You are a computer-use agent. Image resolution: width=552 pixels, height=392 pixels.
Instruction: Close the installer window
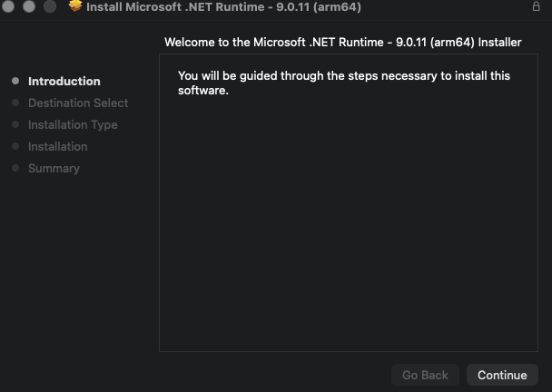(x=9, y=6)
